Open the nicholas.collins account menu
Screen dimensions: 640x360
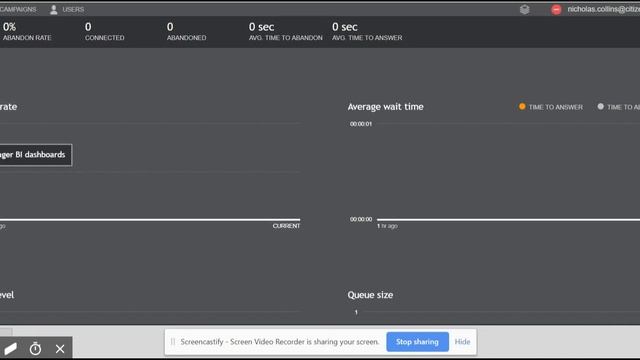[x=603, y=9]
